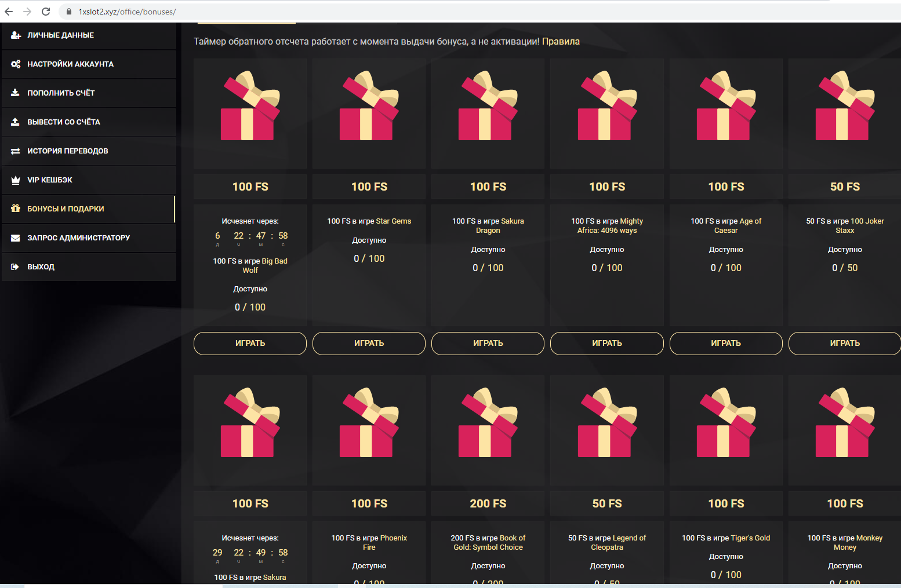Screen dimensions: 901x588
Task: Click the Big Bad Wolf game link
Action: pos(265,266)
